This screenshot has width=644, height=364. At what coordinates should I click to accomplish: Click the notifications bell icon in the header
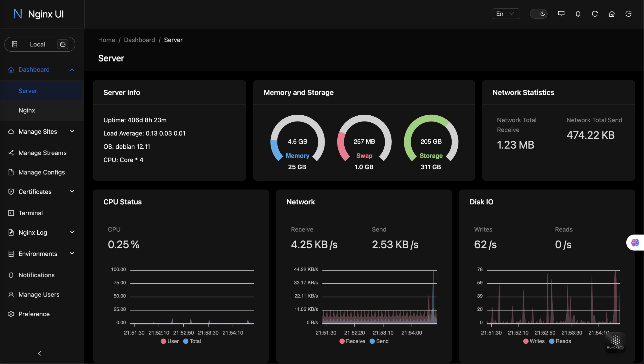(x=578, y=14)
